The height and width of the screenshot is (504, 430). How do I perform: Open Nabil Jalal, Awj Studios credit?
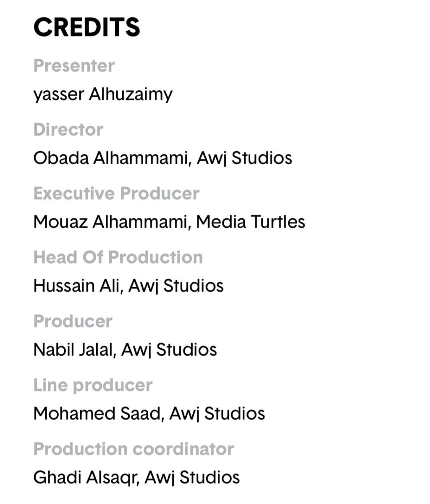point(125,350)
